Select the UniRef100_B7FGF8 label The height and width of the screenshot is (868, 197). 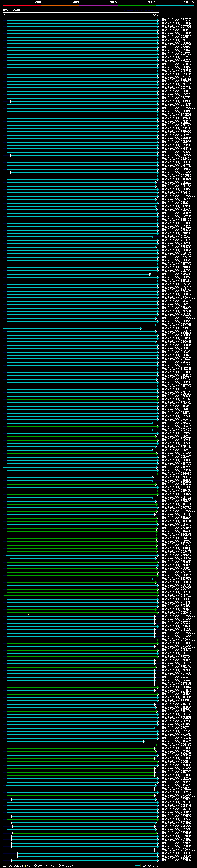coord(177,81)
